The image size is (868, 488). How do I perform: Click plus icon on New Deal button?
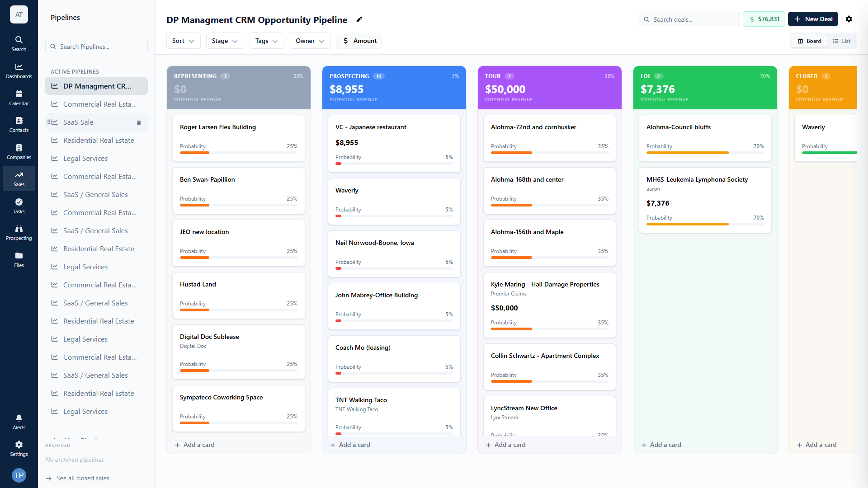pos(797,19)
